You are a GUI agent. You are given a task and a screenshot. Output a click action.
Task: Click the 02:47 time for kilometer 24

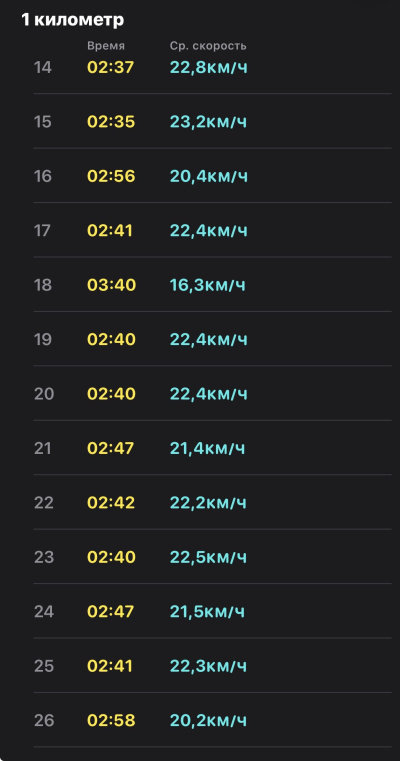pyautogui.click(x=110, y=611)
